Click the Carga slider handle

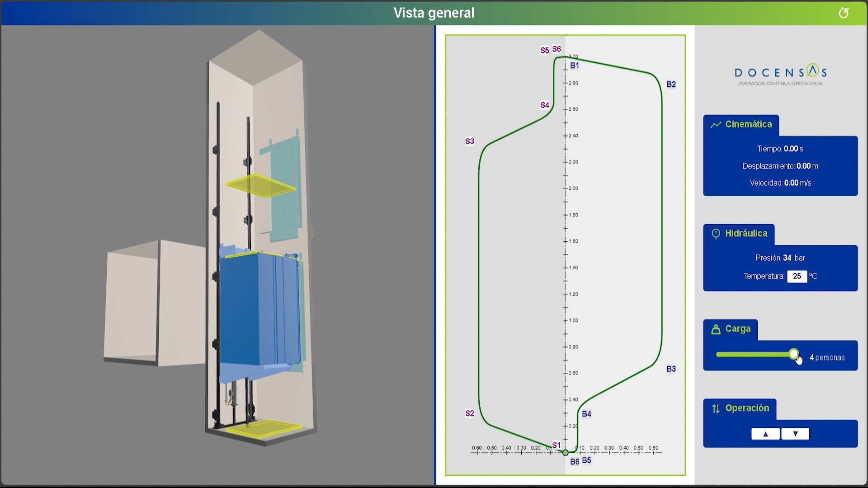pyautogui.click(x=794, y=355)
